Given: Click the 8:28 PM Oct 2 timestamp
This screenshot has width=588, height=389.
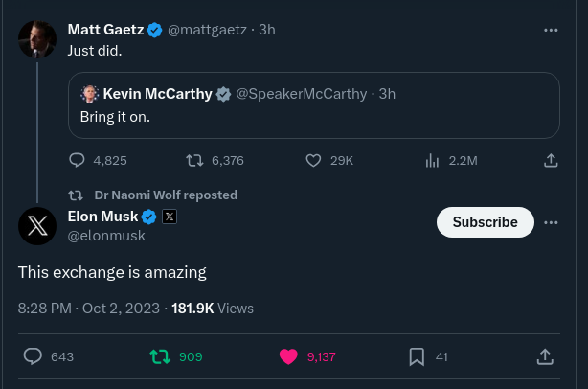Looking at the screenshot, I should tap(88, 309).
